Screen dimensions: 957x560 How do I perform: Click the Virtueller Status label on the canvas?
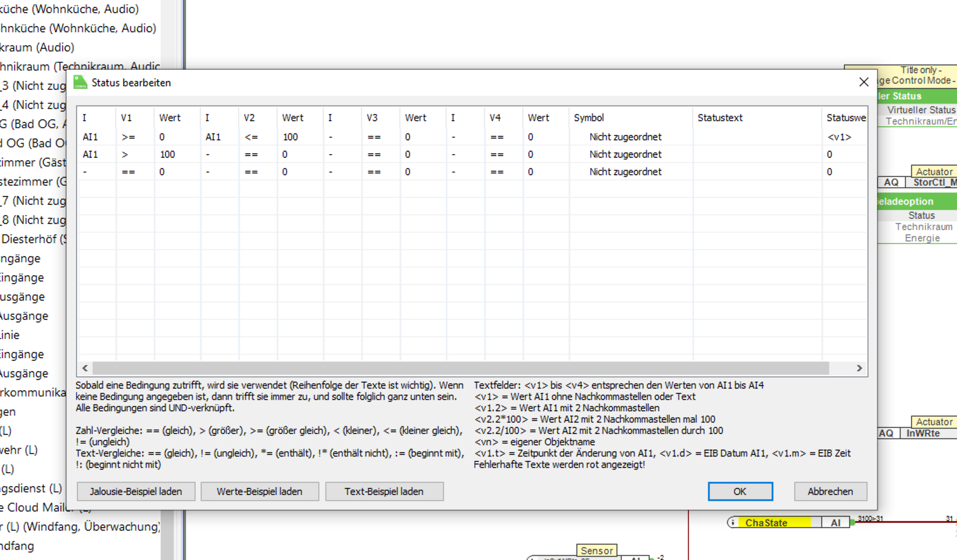[x=922, y=110]
